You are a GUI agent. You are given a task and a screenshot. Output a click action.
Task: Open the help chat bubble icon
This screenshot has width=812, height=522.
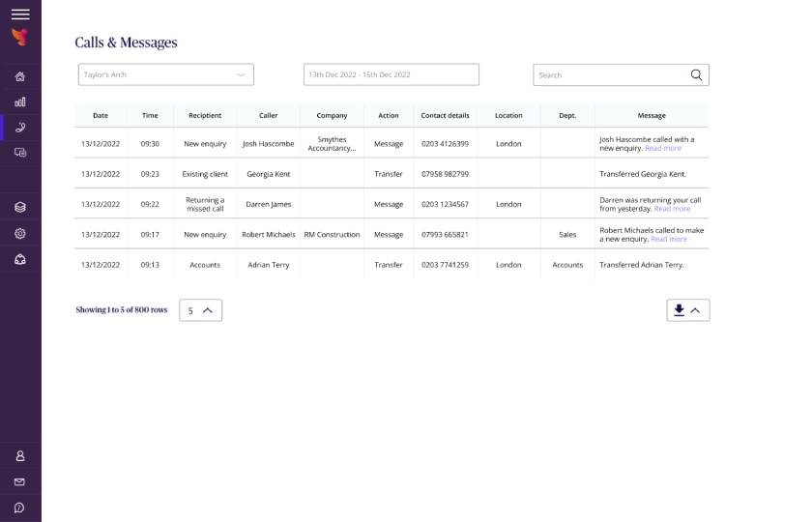[19, 507]
